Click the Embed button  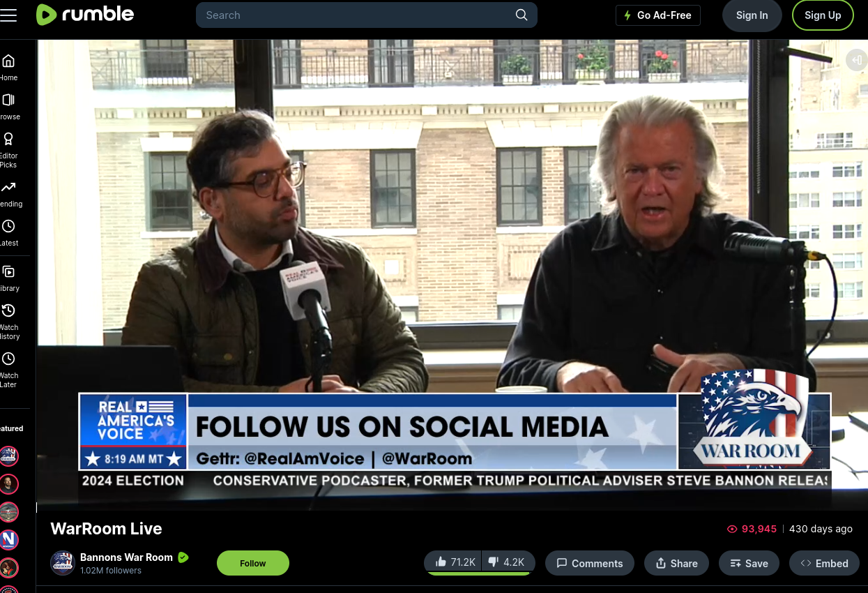[x=824, y=563]
